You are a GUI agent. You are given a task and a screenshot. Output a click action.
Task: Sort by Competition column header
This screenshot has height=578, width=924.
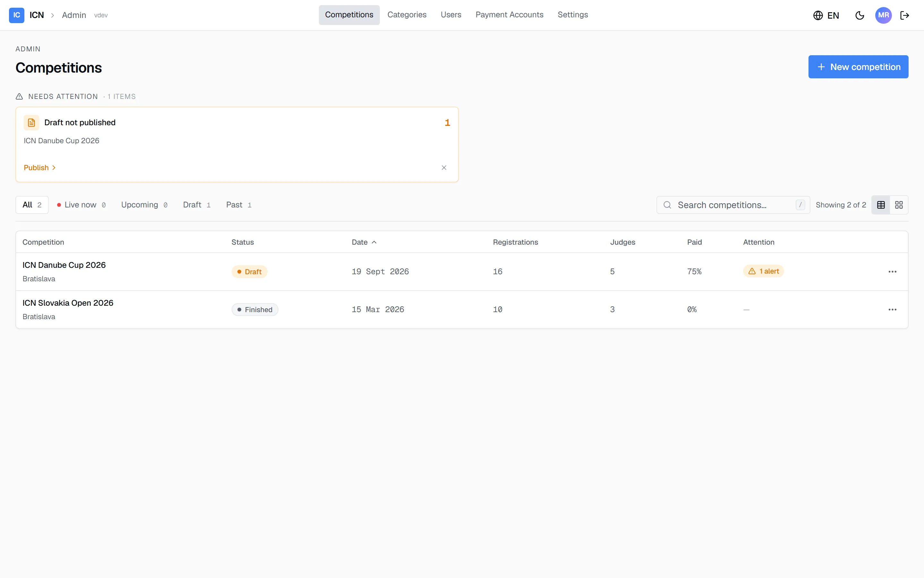point(43,242)
